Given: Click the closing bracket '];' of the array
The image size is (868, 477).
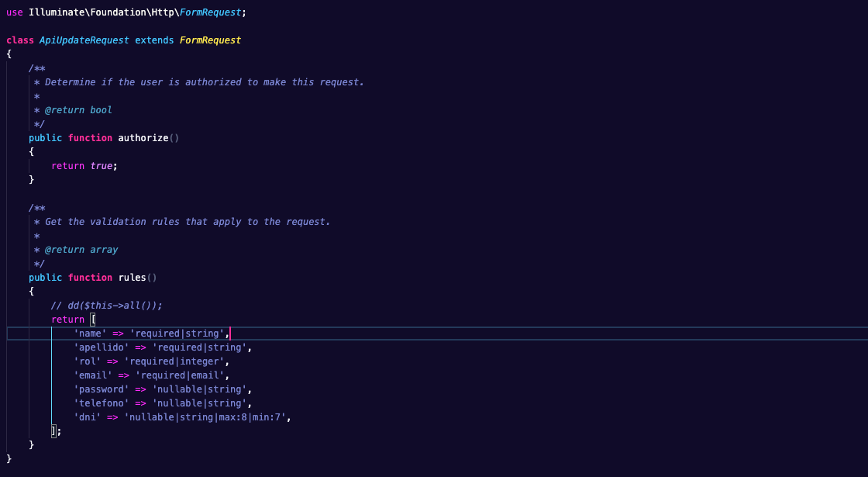Looking at the screenshot, I should tap(56, 431).
